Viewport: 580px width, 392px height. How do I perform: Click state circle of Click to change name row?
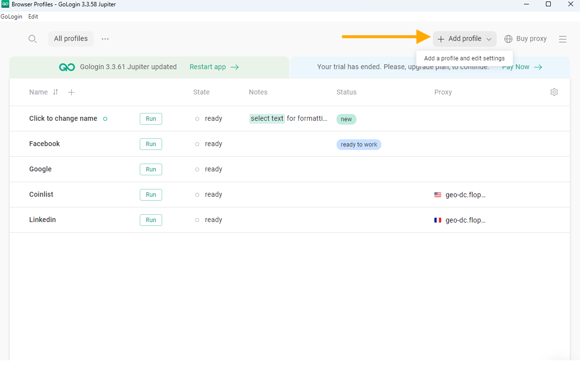click(197, 119)
